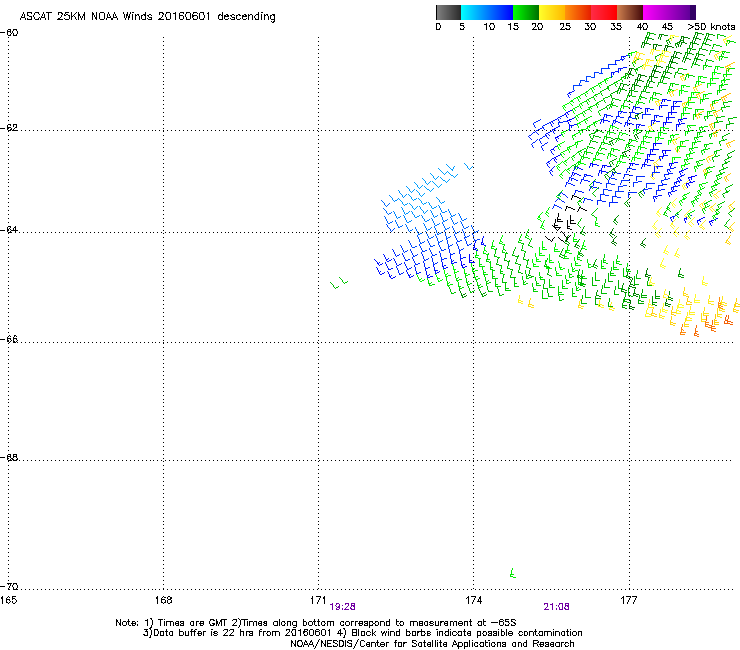740x650 pixels.
Task: Click the purple time stamp 21:08
Action: click(x=556, y=607)
